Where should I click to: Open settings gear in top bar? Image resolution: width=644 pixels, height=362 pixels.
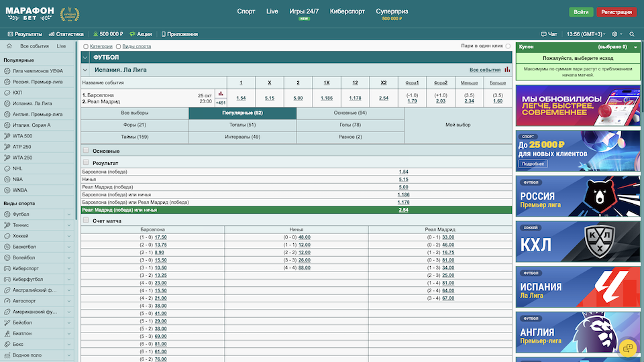(x=614, y=34)
